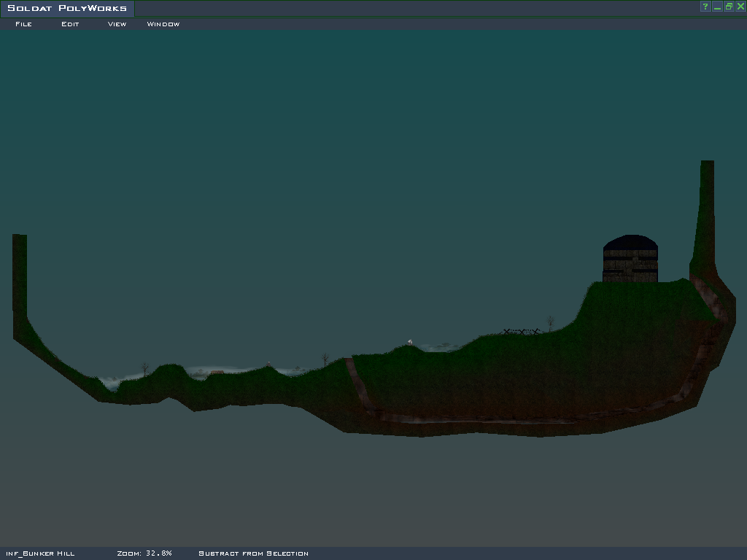Click the Soldat PolyWorks title label
This screenshot has width=747, height=560.
coord(67,8)
